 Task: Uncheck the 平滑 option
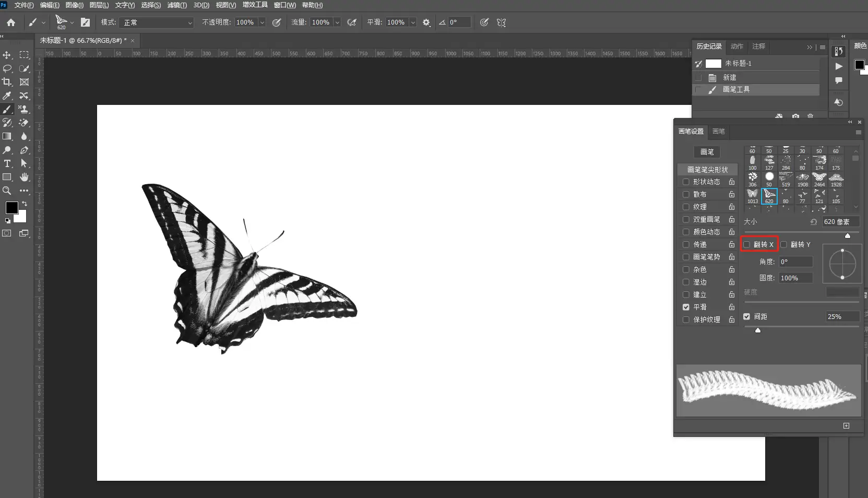point(686,307)
